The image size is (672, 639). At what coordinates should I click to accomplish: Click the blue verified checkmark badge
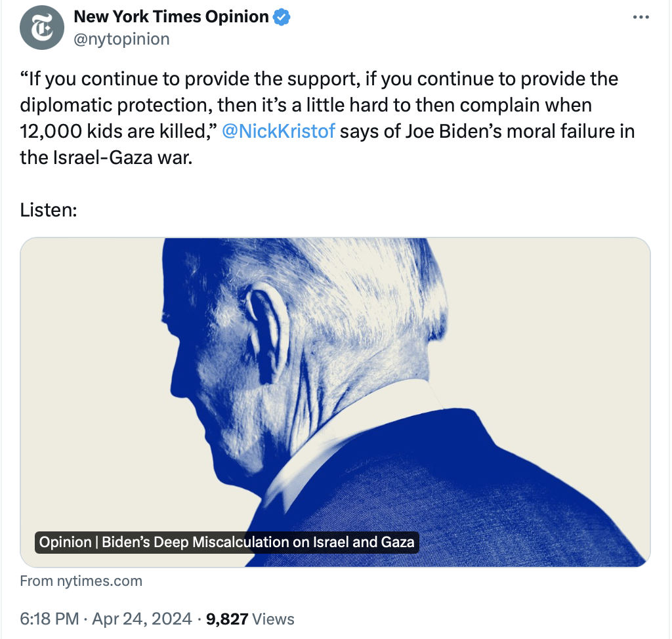tap(282, 18)
